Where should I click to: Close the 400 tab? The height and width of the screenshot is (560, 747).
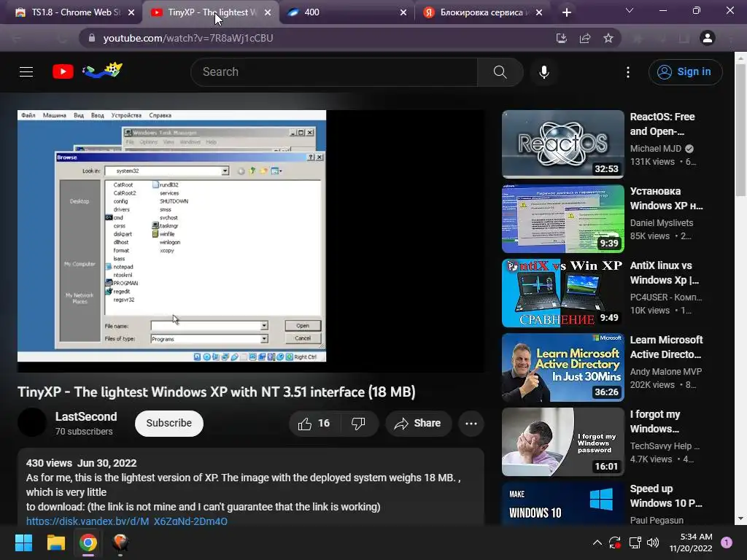403,12
